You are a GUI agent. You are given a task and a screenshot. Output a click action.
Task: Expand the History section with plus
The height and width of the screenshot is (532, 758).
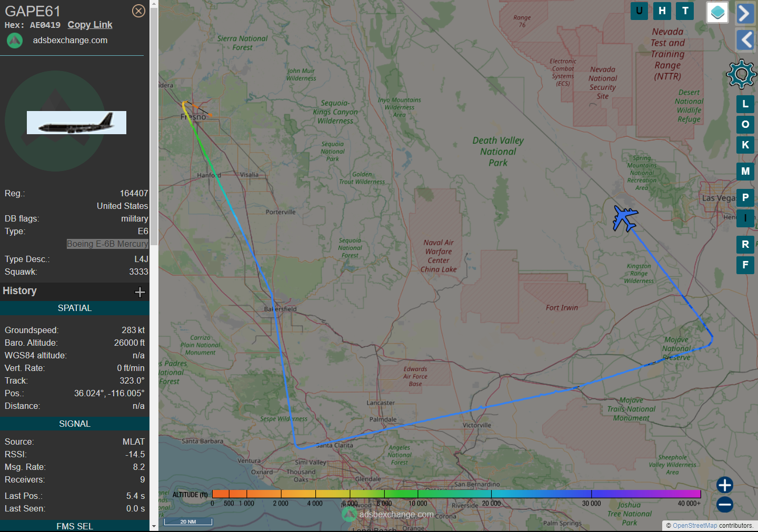tap(140, 292)
